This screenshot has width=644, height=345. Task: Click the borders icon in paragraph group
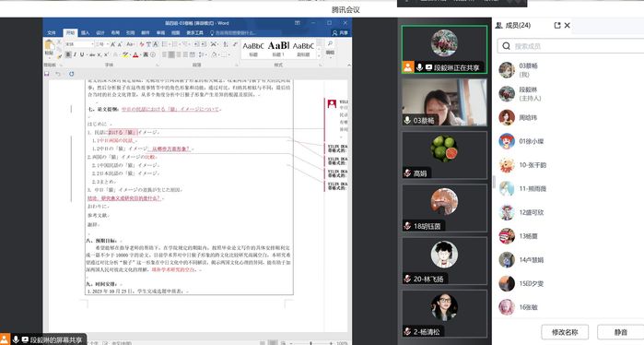(224, 54)
